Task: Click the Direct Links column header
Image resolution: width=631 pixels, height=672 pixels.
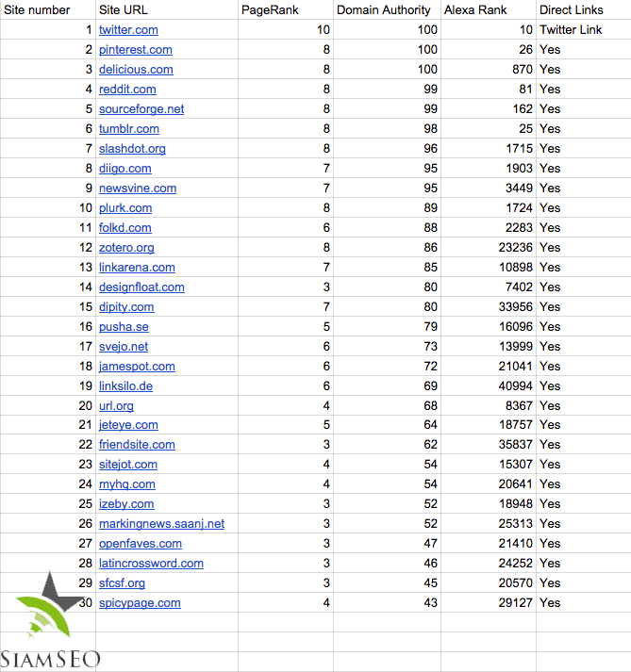Action: (571, 10)
